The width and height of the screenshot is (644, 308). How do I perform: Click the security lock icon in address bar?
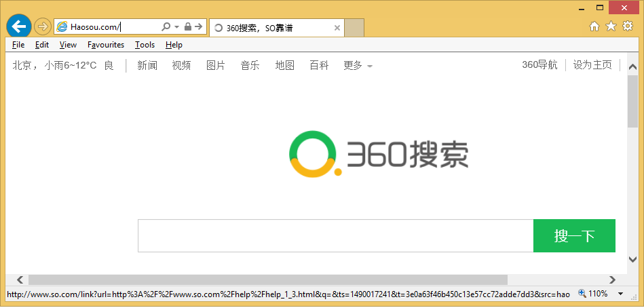[188, 26]
